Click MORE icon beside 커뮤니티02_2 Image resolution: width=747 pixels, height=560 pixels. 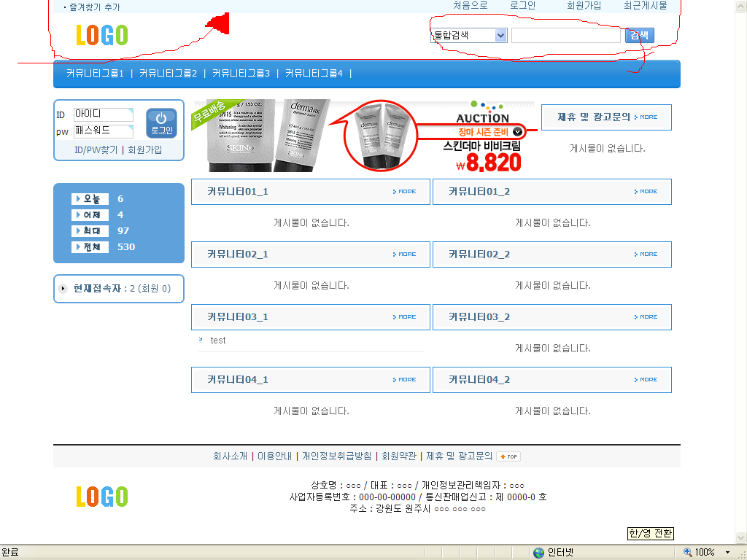646,254
